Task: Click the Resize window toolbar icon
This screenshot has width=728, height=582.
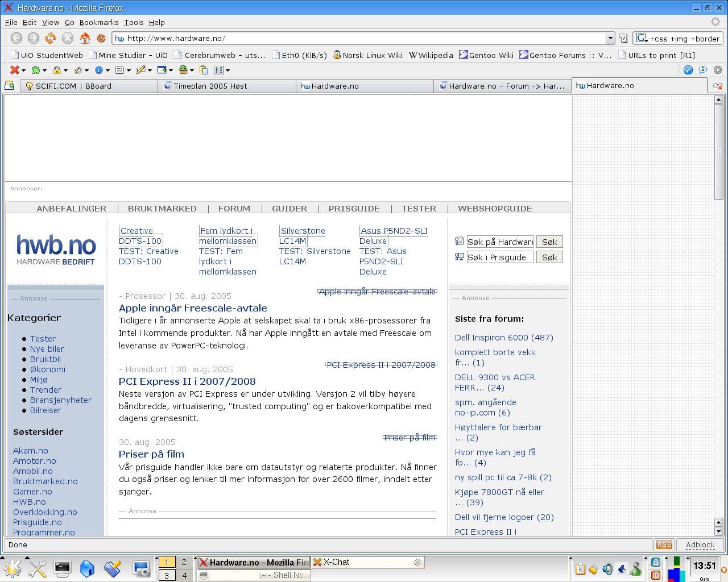Action: pyautogui.click(x=162, y=70)
